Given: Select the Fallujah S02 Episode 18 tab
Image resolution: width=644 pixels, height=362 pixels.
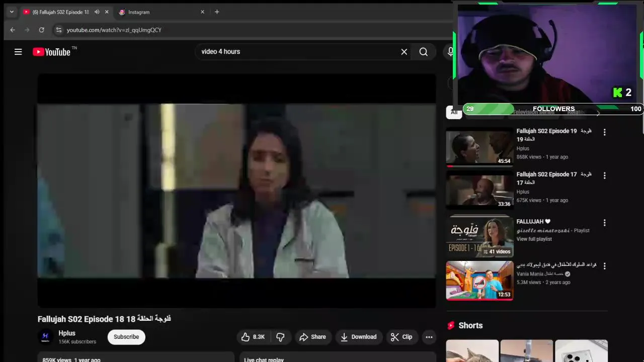Looking at the screenshot, I should click(x=60, y=12).
